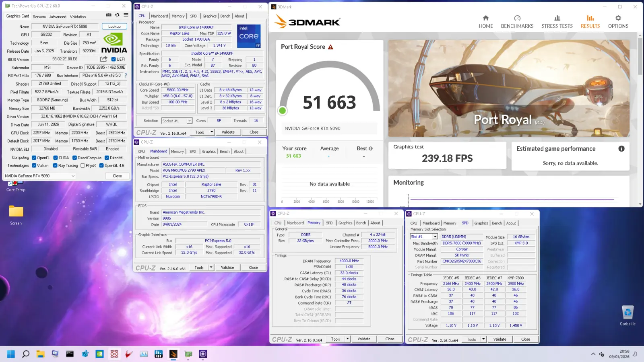
Task: Expand Tools arrow in CPU-Z SPD window
Action: point(483,339)
